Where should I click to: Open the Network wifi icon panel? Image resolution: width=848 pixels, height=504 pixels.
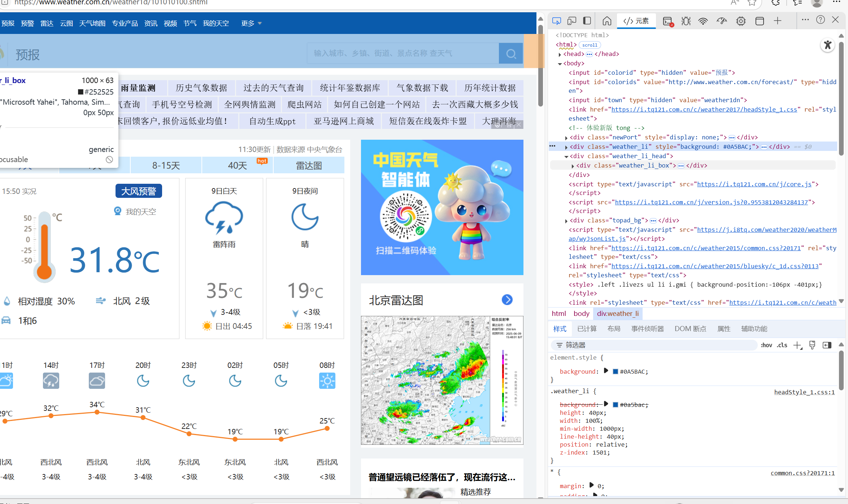point(703,21)
